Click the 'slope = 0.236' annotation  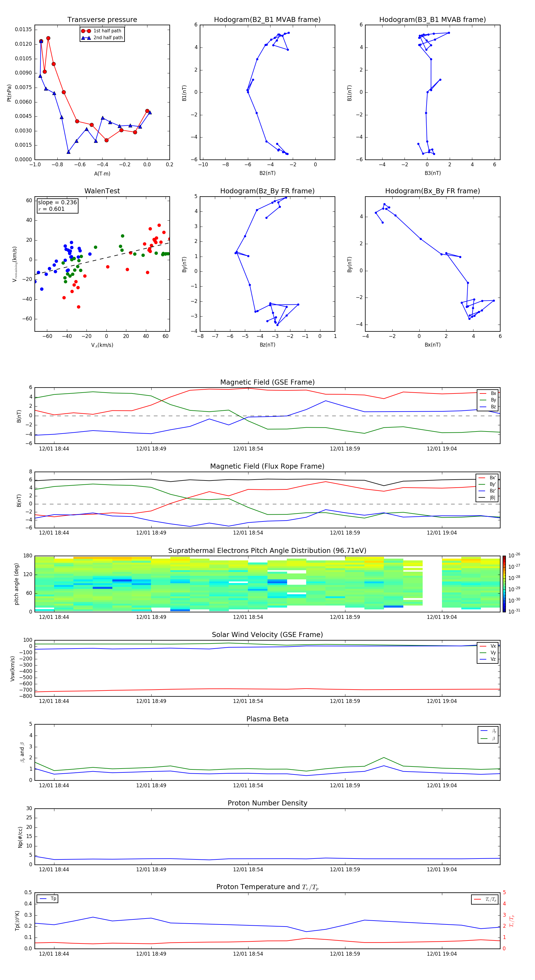point(57,203)
